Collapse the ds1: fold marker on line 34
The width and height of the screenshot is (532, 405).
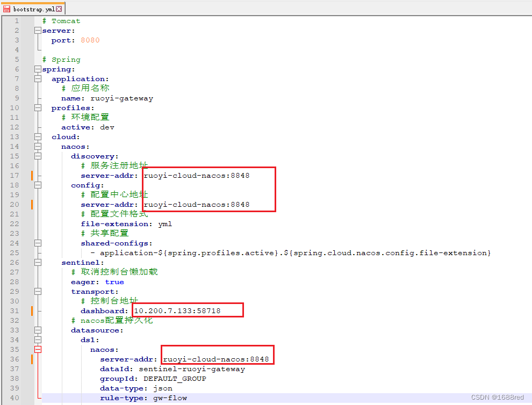38,340
